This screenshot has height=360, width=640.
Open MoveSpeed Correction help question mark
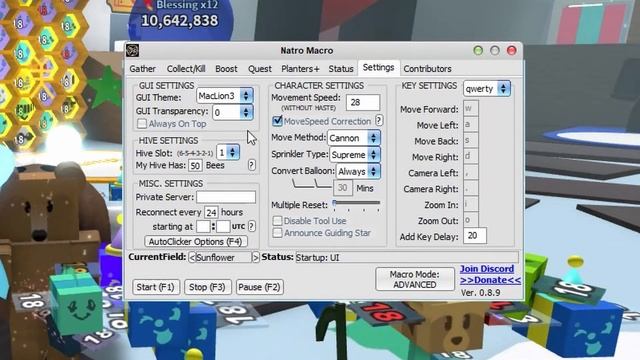point(379,120)
